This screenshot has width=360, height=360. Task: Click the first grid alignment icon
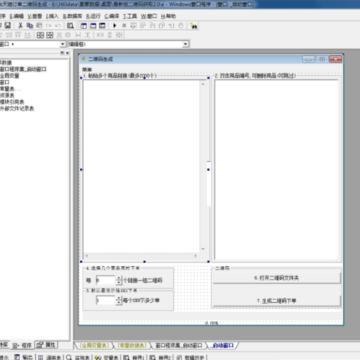[40, 35]
